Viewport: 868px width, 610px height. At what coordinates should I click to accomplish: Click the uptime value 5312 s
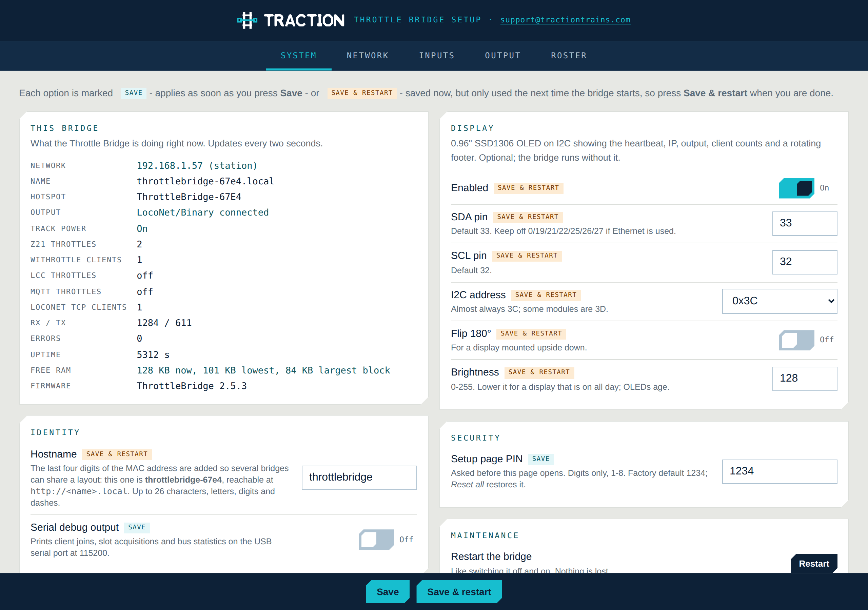[153, 355]
